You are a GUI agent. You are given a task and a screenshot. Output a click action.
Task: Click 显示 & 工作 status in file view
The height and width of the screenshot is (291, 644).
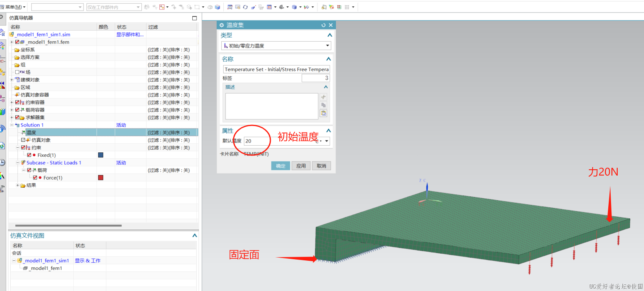coord(88,260)
